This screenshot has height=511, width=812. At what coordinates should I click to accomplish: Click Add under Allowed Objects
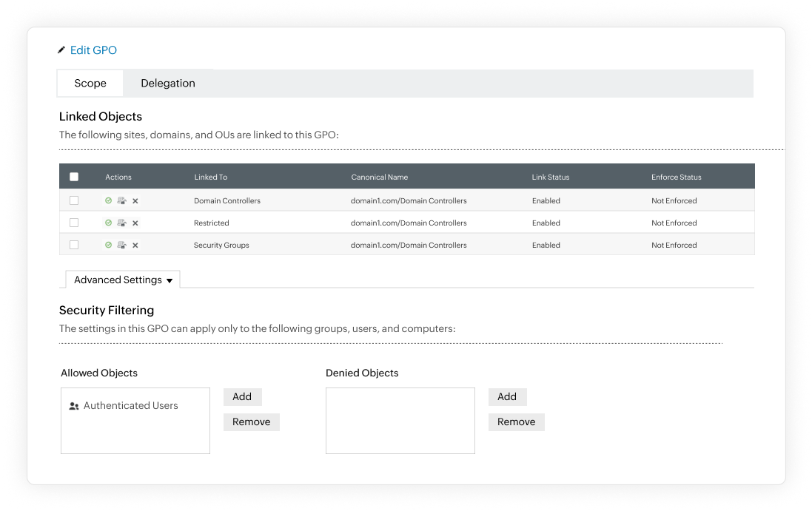coord(242,396)
